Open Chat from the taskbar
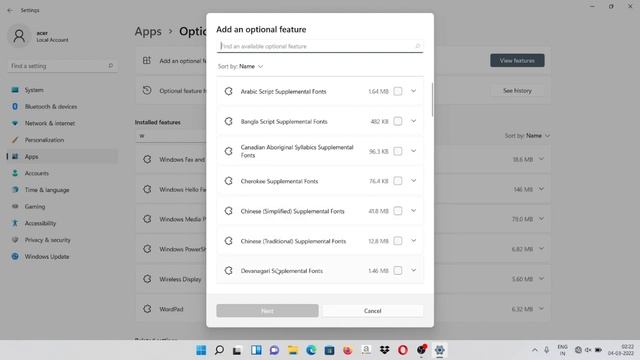640x360 pixels. pos(274,350)
